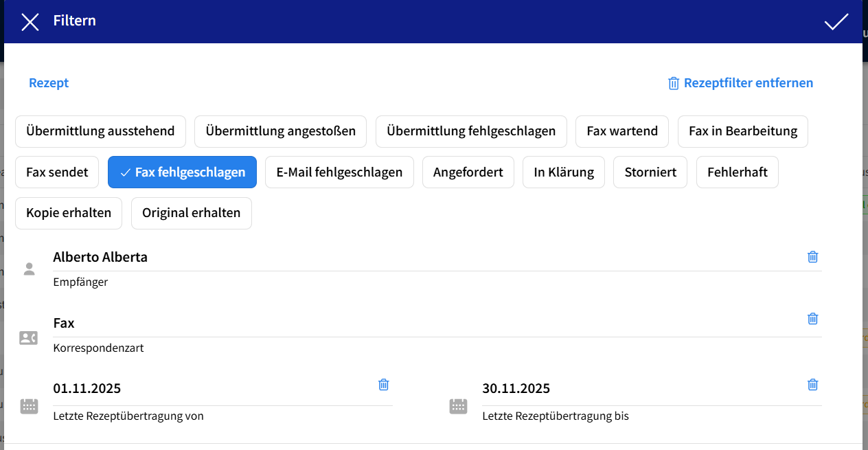Open the Empfänger field Alberto Alberta
This screenshot has width=868, height=450.
(x=412, y=258)
